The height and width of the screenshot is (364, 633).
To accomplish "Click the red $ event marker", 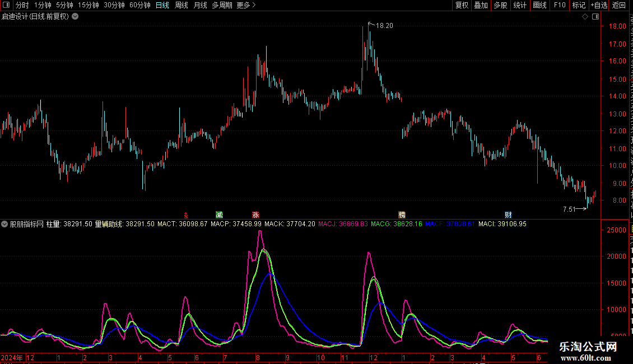I will point(186,215).
